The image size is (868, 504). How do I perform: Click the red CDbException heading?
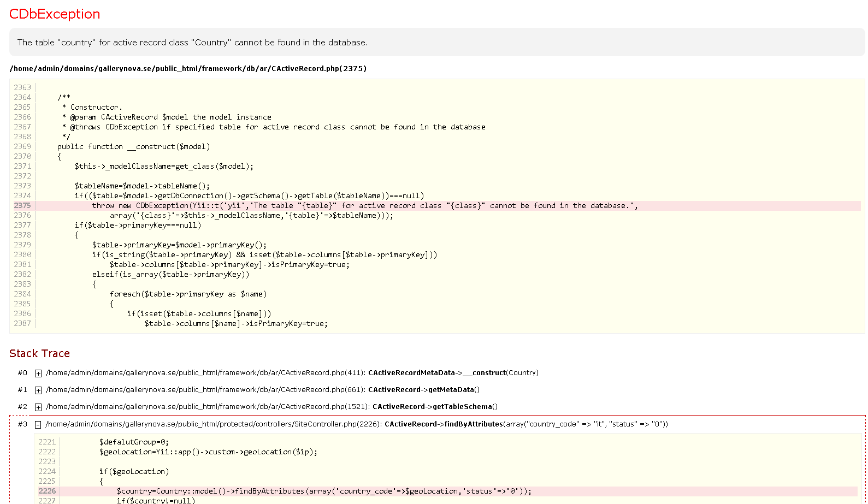pos(55,14)
